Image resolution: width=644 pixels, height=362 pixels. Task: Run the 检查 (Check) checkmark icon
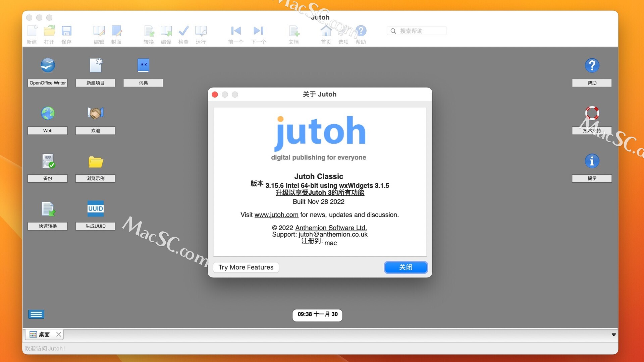[x=183, y=31]
